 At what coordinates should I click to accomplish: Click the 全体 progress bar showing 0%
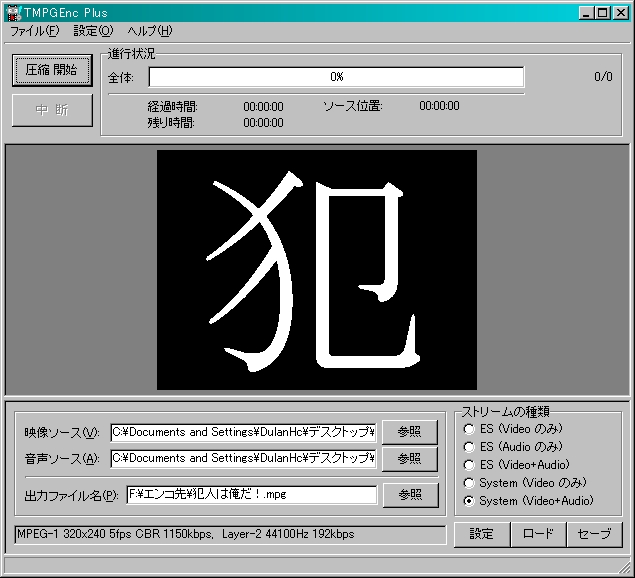337,77
